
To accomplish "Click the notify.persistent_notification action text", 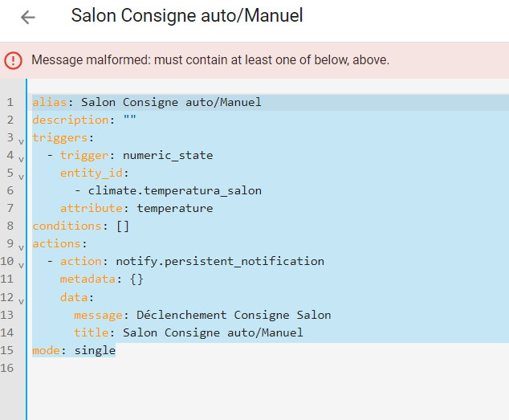I will [220, 261].
